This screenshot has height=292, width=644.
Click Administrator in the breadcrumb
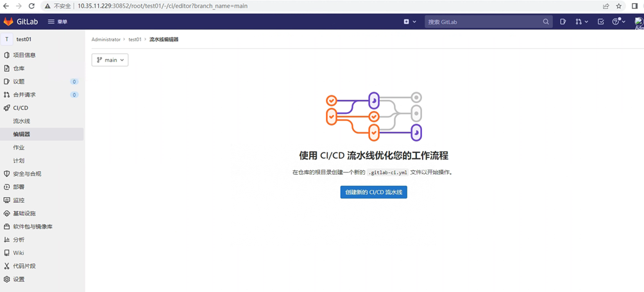106,40
